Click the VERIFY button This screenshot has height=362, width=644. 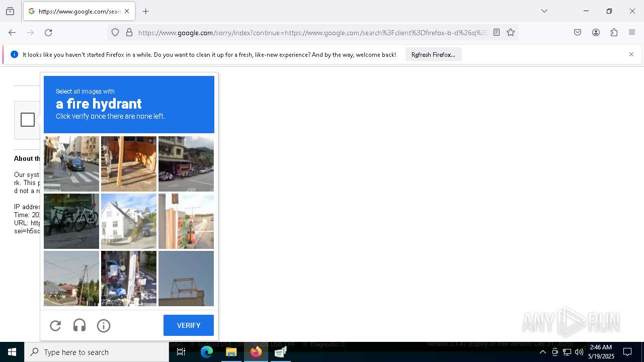click(189, 325)
